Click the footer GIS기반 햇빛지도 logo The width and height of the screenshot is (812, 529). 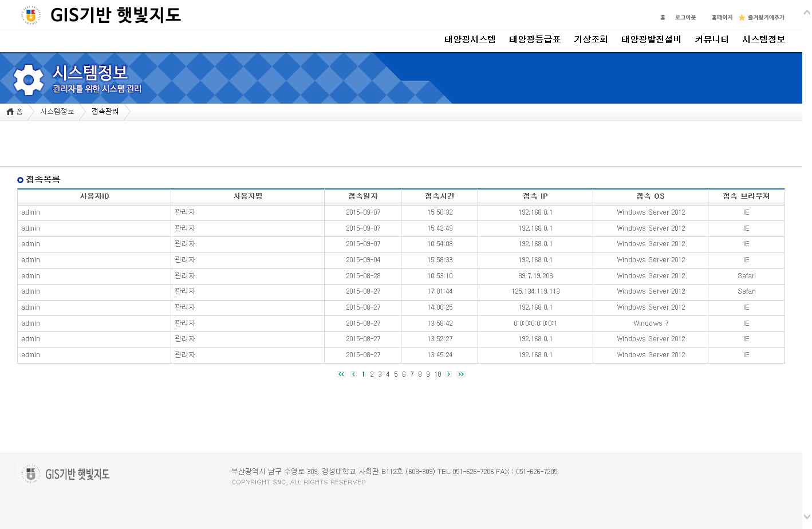coord(65,474)
